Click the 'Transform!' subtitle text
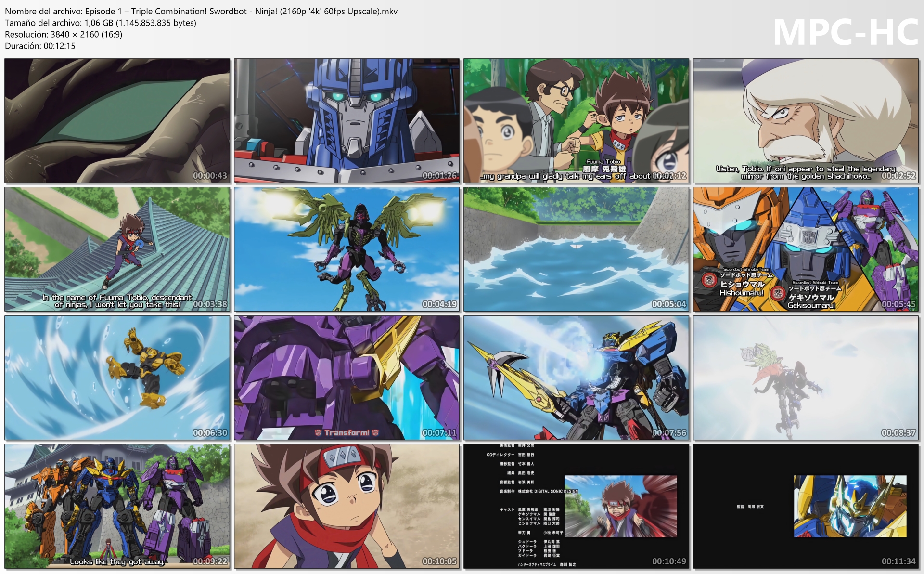This screenshot has width=924, height=574. [x=346, y=432]
